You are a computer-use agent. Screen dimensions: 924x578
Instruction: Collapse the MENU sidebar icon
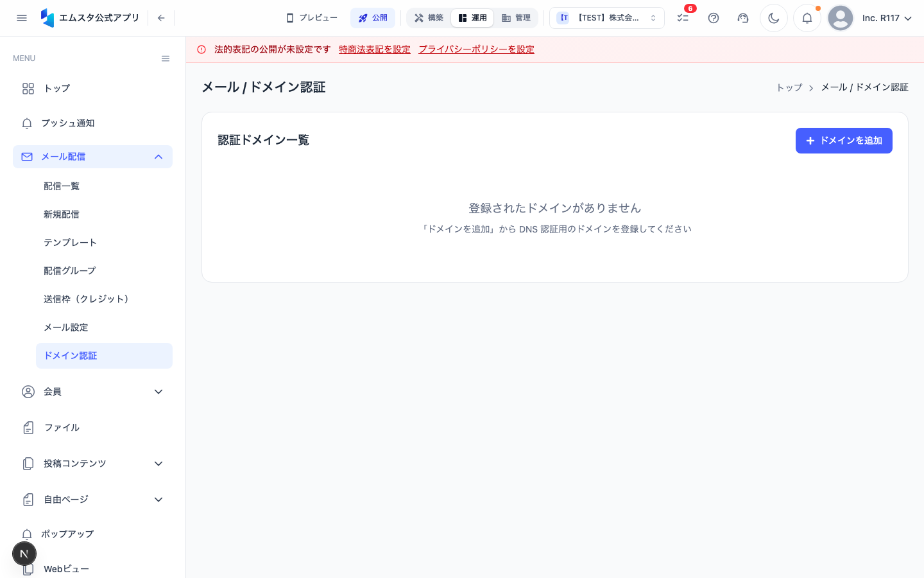pyautogui.click(x=166, y=58)
